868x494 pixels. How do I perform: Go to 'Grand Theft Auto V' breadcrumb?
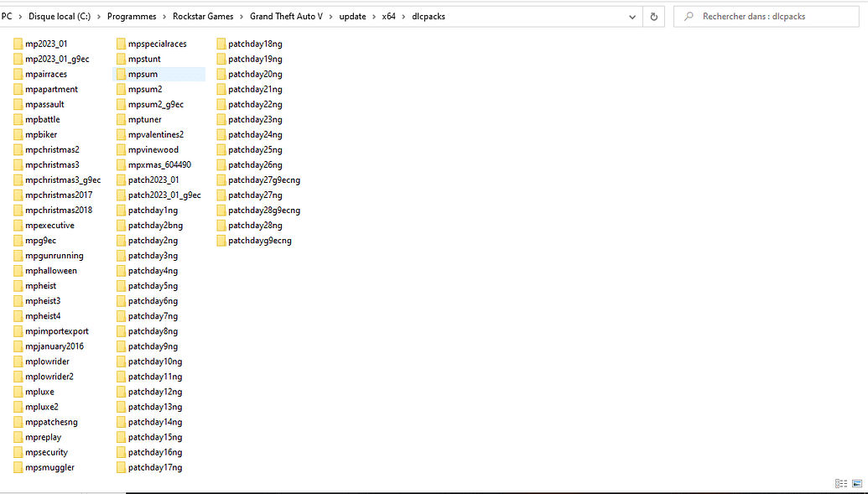point(286,17)
